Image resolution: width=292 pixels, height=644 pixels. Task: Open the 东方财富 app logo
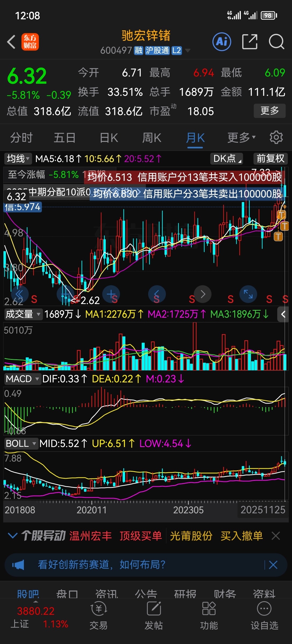tap(30, 42)
